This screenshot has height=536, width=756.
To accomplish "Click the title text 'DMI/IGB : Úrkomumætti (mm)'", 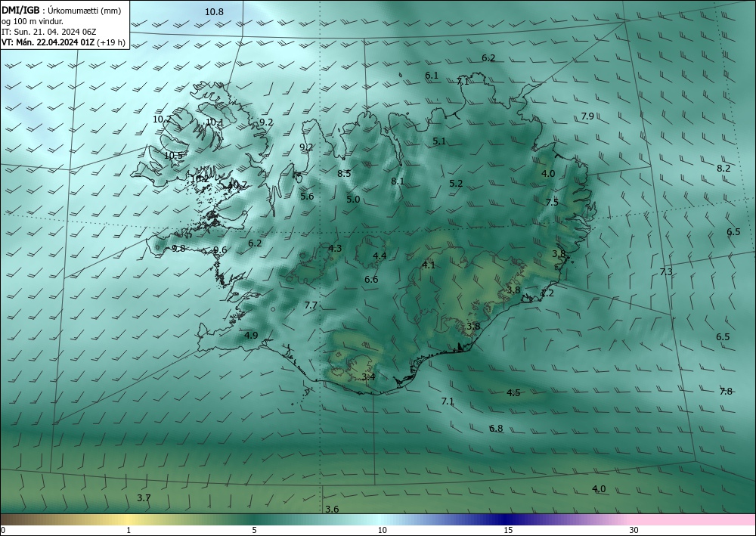I will (61, 11).
